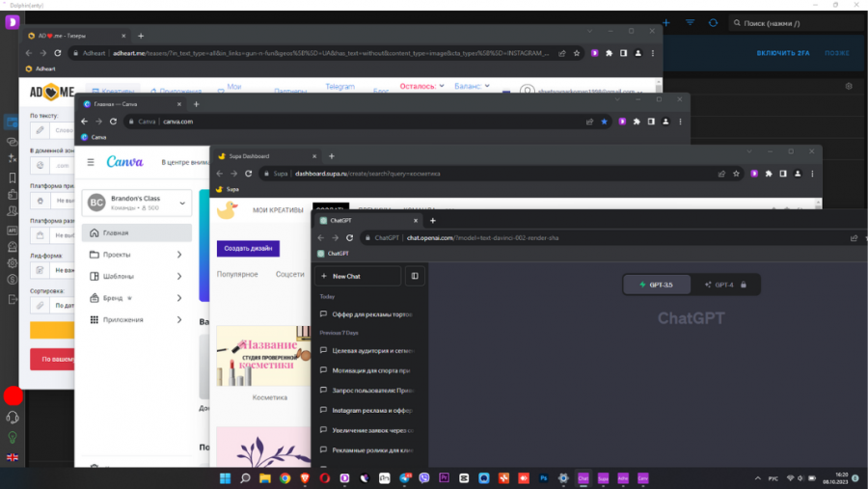Open chat Instagram реклама и оффер
The height and width of the screenshot is (489, 868).
coord(367,410)
